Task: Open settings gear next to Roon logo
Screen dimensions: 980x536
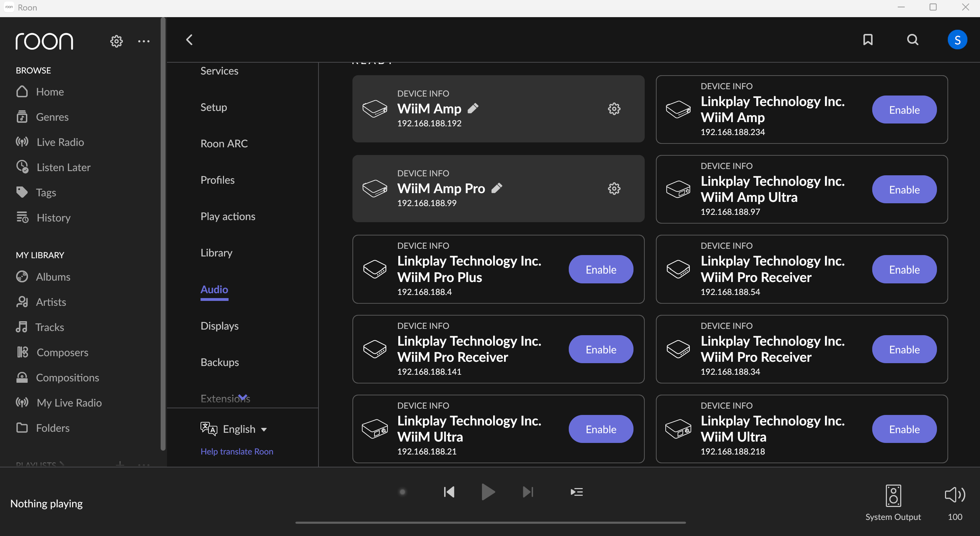Action: tap(117, 41)
